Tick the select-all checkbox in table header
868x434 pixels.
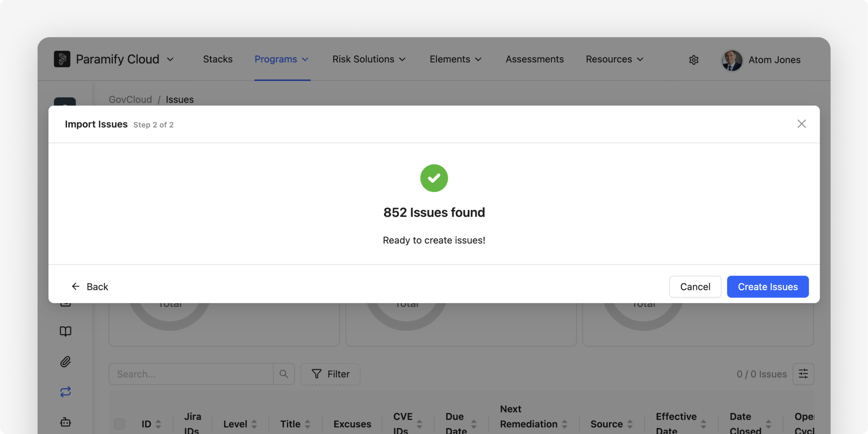[x=120, y=424]
